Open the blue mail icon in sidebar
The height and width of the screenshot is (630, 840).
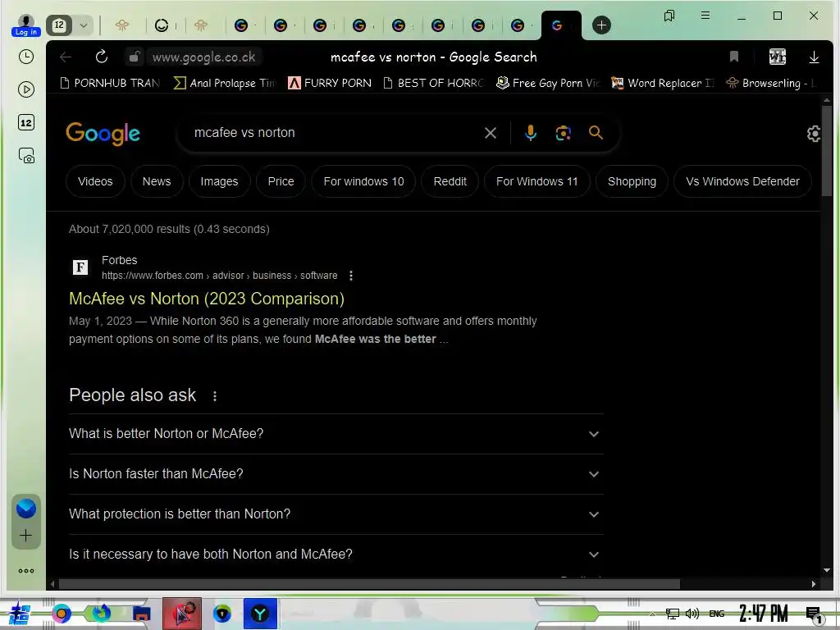(25, 508)
